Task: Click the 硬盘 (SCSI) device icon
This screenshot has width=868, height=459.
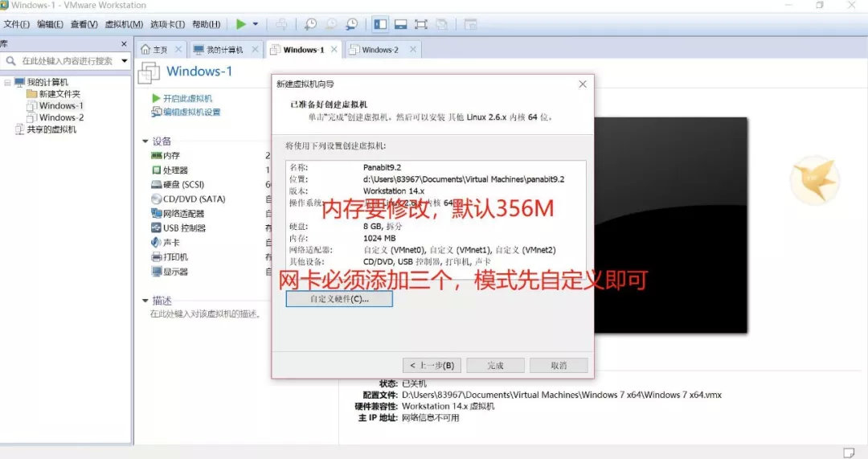Action: (x=156, y=184)
